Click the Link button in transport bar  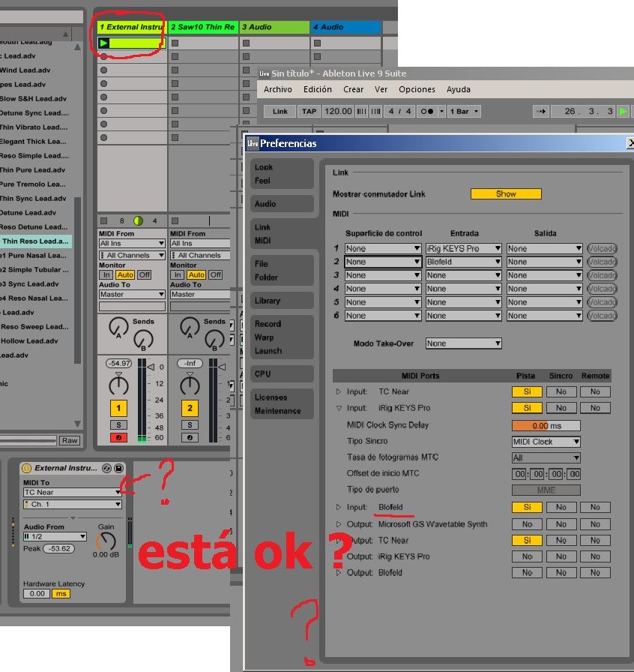[280, 112]
